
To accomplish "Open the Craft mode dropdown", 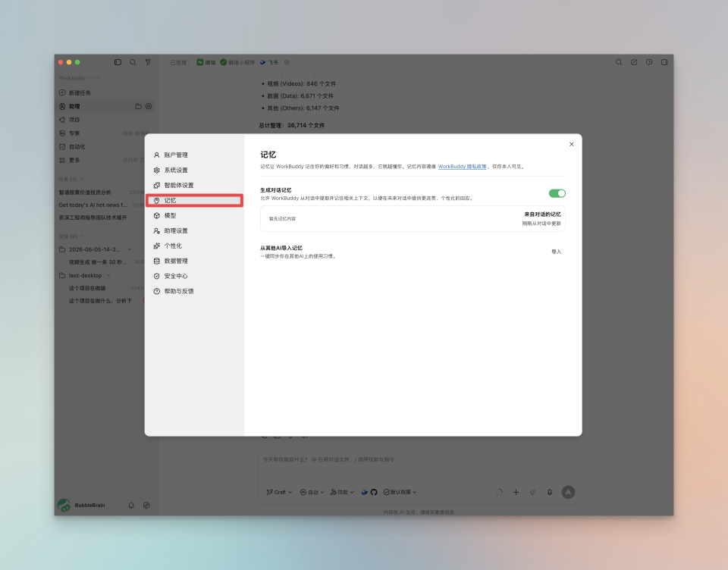I will tap(279, 492).
